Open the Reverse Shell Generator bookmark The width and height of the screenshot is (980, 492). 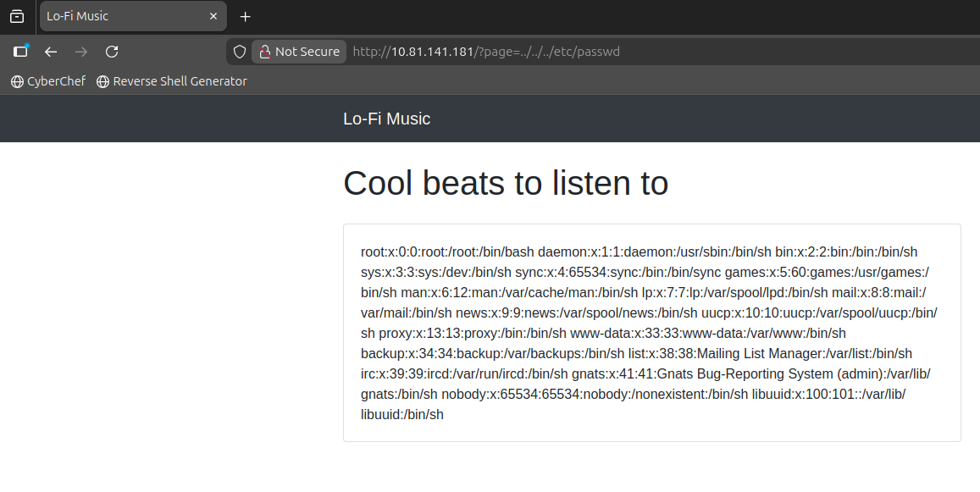tap(180, 81)
